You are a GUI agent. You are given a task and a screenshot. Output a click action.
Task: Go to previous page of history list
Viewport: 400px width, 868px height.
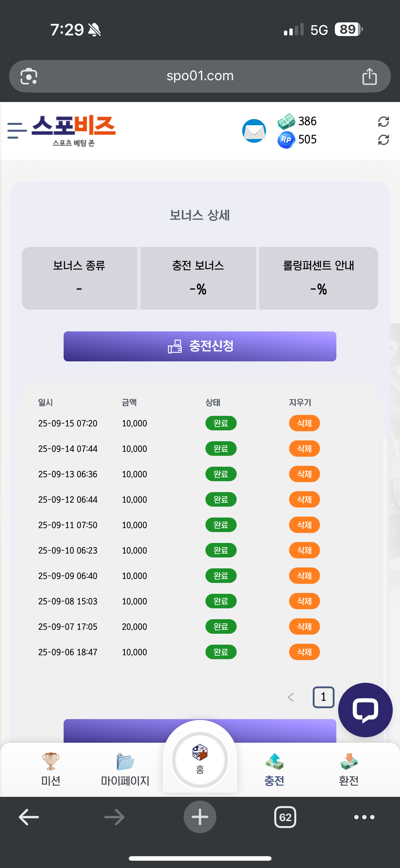pyautogui.click(x=291, y=697)
